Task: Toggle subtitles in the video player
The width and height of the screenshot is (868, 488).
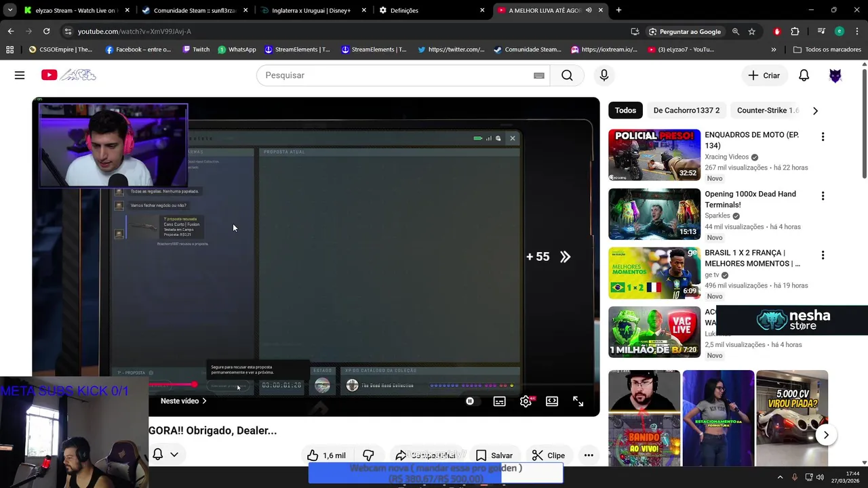Action: coord(499,401)
